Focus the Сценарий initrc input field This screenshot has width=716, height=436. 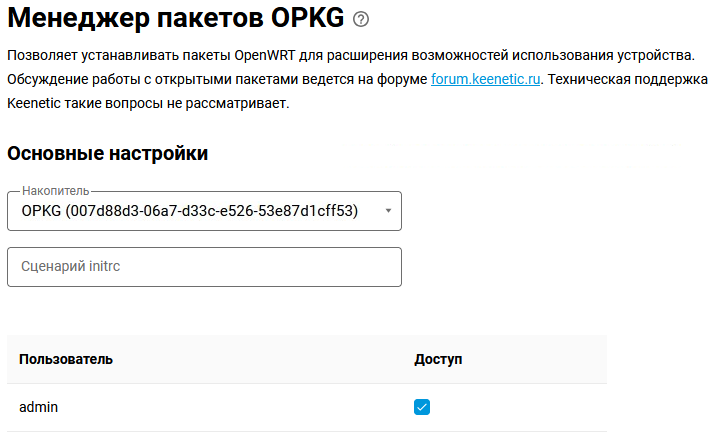point(204,267)
